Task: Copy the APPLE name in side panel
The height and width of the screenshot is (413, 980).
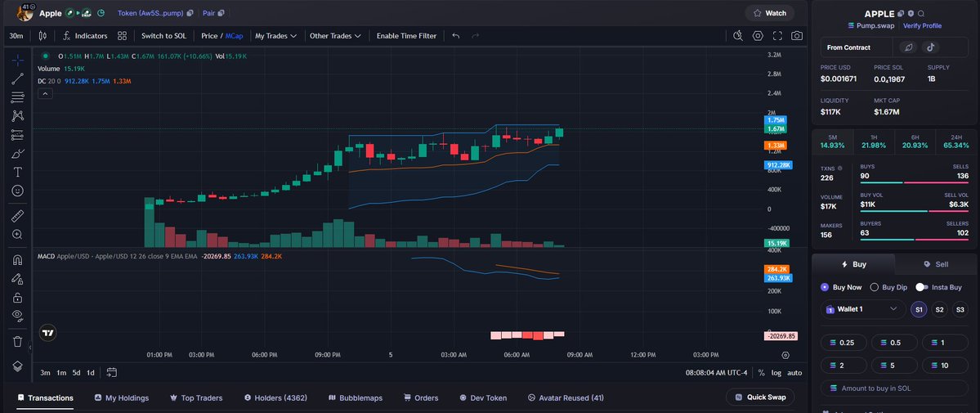Action: (902, 13)
